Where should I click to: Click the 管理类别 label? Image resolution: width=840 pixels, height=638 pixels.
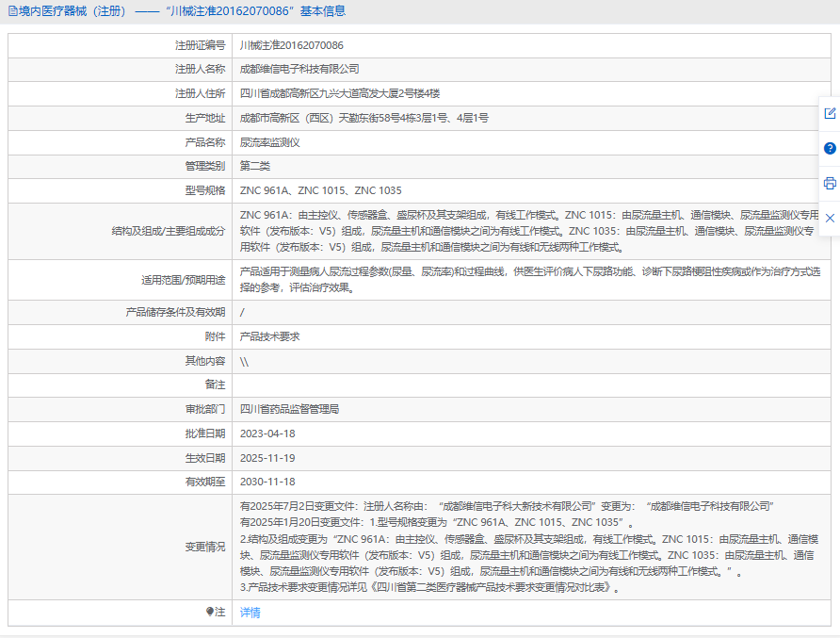pyautogui.click(x=205, y=166)
